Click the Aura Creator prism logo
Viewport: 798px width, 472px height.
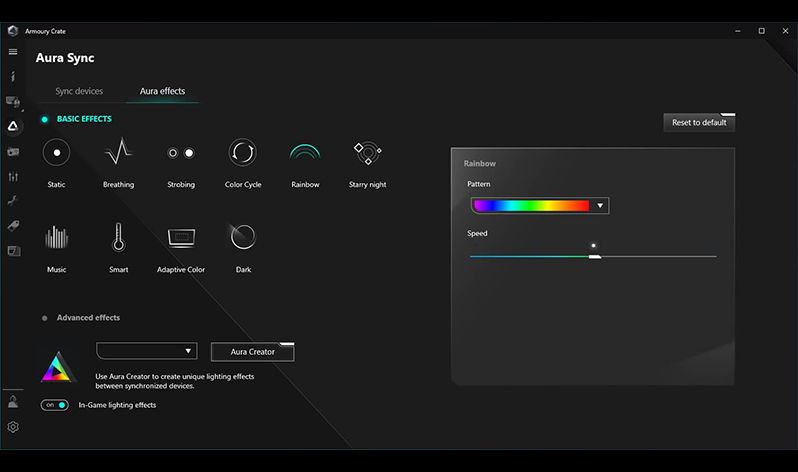[x=58, y=367]
